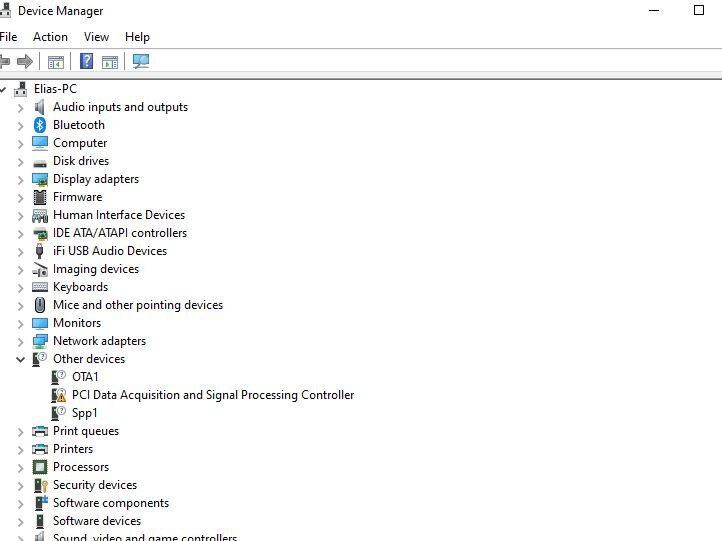The image size is (722, 541).
Task: Click the Spp1 unknown device icon
Action: [58, 413]
